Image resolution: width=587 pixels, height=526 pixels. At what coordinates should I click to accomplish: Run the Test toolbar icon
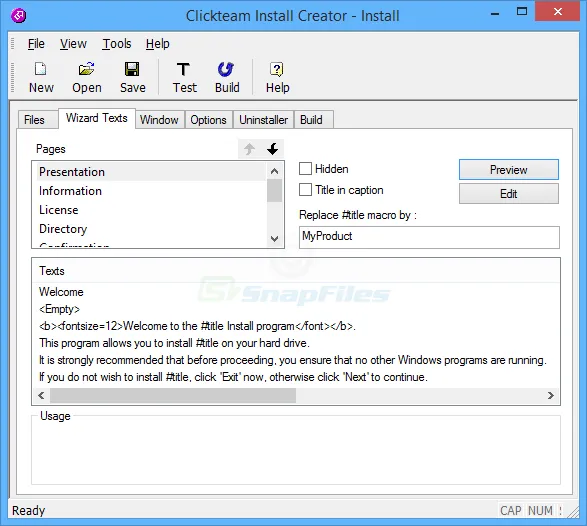pos(184,77)
